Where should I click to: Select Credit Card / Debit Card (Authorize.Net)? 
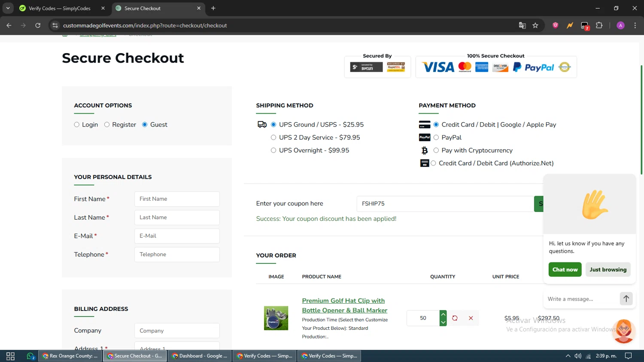coord(433,163)
